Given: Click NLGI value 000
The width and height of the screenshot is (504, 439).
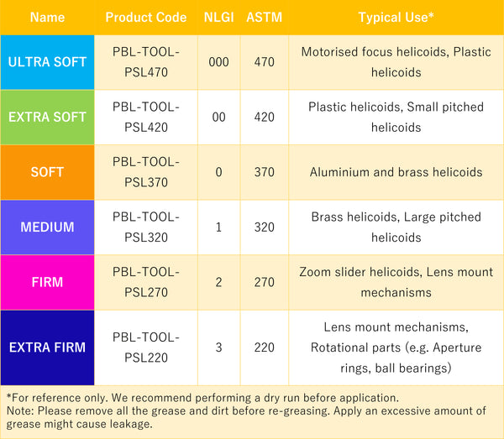Looking at the screenshot, I should point(218,62).
